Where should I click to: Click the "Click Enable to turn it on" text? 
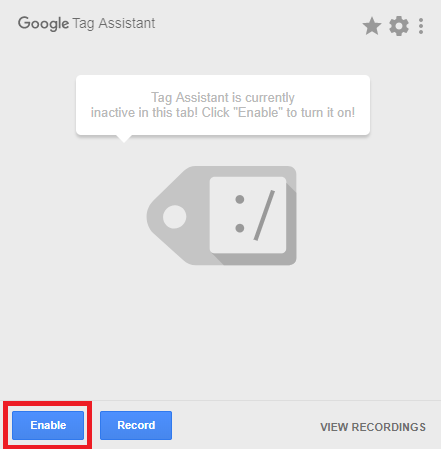[278, 113]
